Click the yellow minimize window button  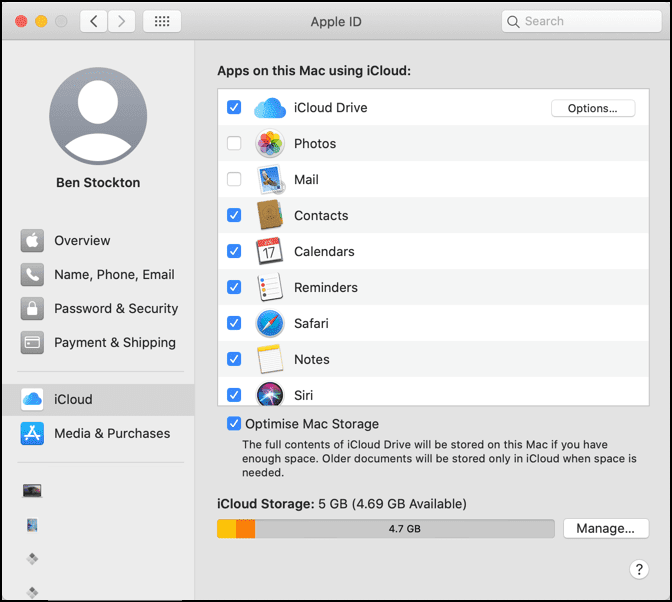click(41, 21)
